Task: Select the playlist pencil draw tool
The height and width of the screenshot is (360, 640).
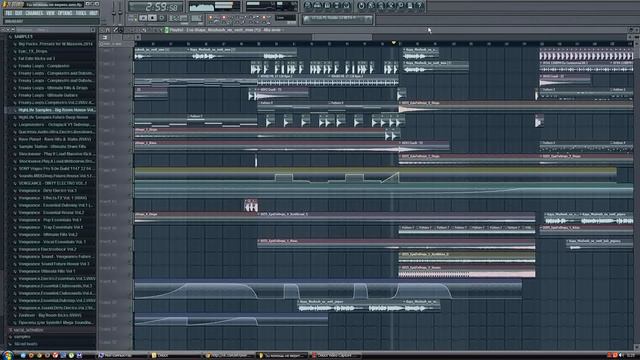Action: pos(116,30)
